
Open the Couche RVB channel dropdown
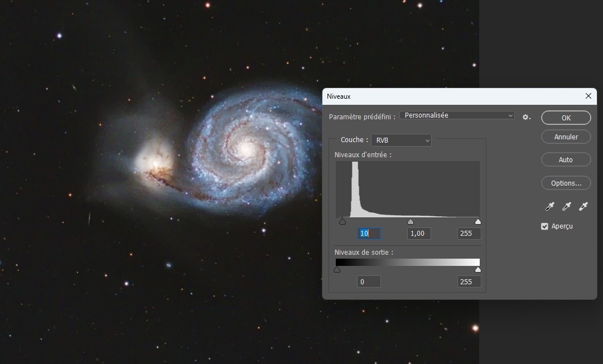point(401,140)
